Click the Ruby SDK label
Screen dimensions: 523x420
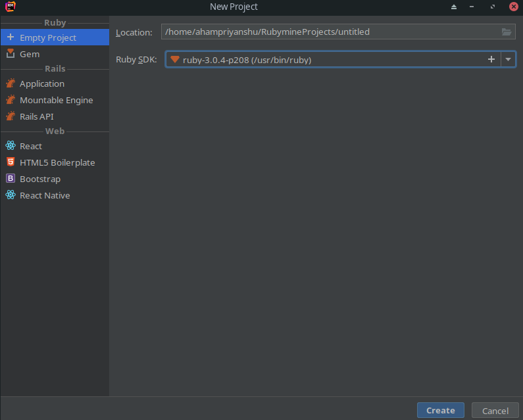pos(136,59)
